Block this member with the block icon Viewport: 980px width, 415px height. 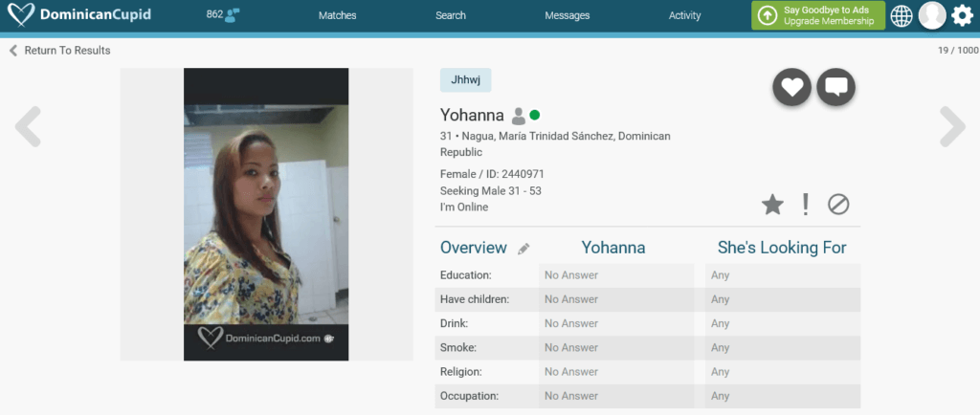[x=838, y=205]
